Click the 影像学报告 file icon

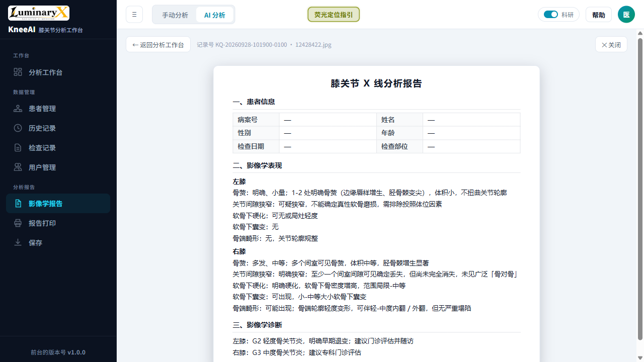coord(18,204)
